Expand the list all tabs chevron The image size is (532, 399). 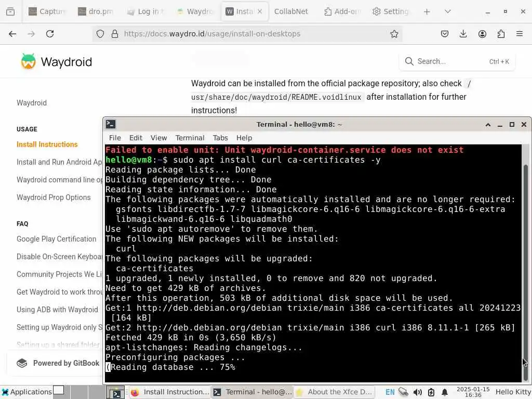point(447,11)
